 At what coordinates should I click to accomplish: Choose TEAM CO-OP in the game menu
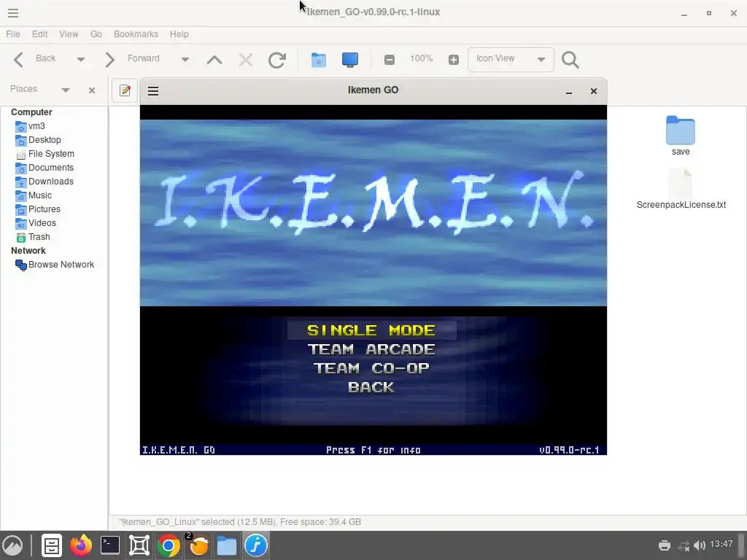(x=371, y=368)
